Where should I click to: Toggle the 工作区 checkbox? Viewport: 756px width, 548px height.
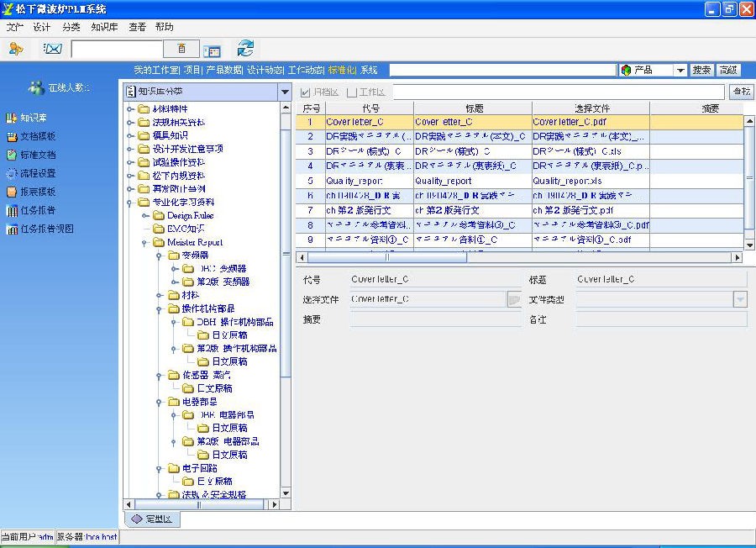pyautogui.click(x=352, y=92)
